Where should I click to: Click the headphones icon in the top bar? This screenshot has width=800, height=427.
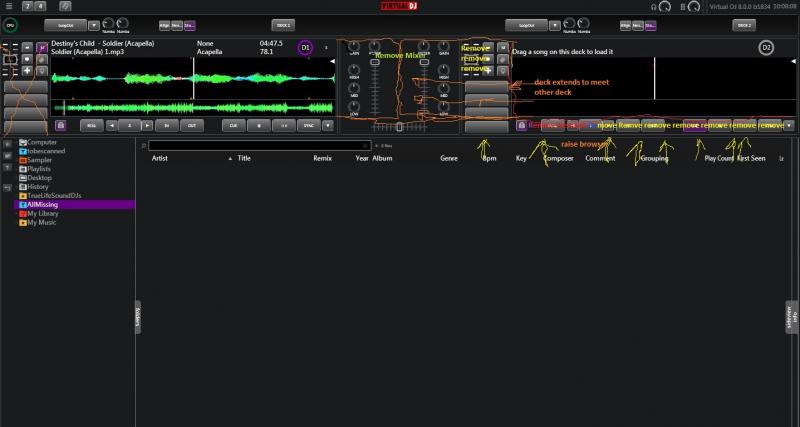(654, 7)
